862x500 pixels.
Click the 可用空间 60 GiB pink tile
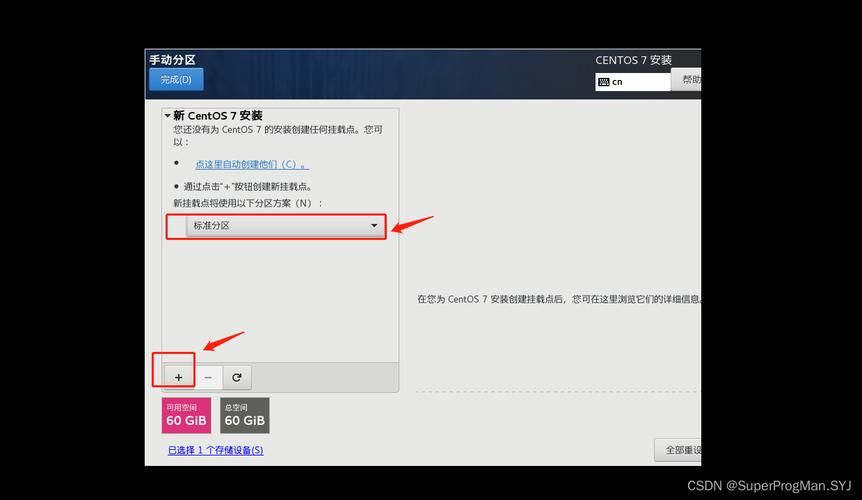(186, 415)
